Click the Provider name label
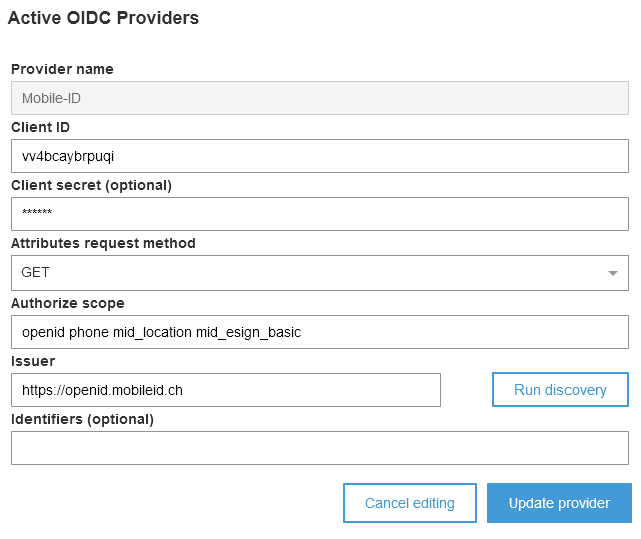The height and width of the screenshot is (539, 641). click(62, 69)
